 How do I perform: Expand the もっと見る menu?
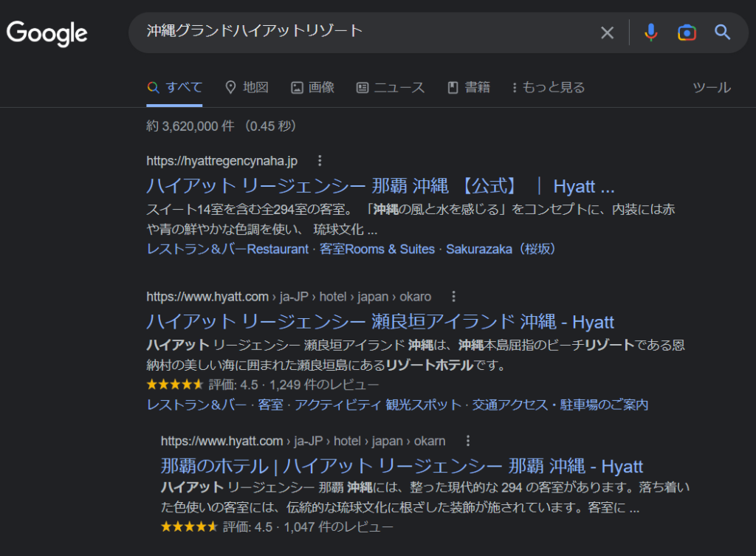coord(549,87)
